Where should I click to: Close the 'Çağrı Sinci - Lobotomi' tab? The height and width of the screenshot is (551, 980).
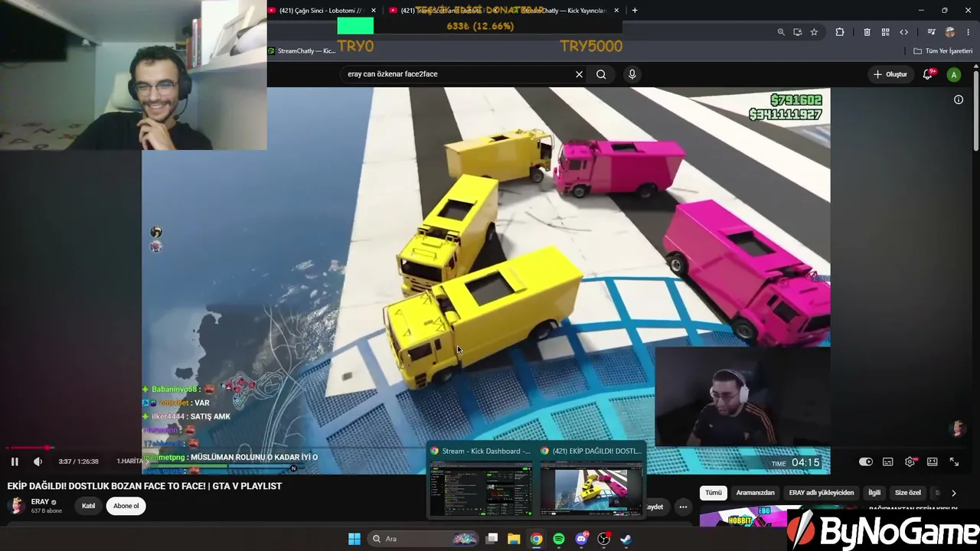(x=374, y=10)
